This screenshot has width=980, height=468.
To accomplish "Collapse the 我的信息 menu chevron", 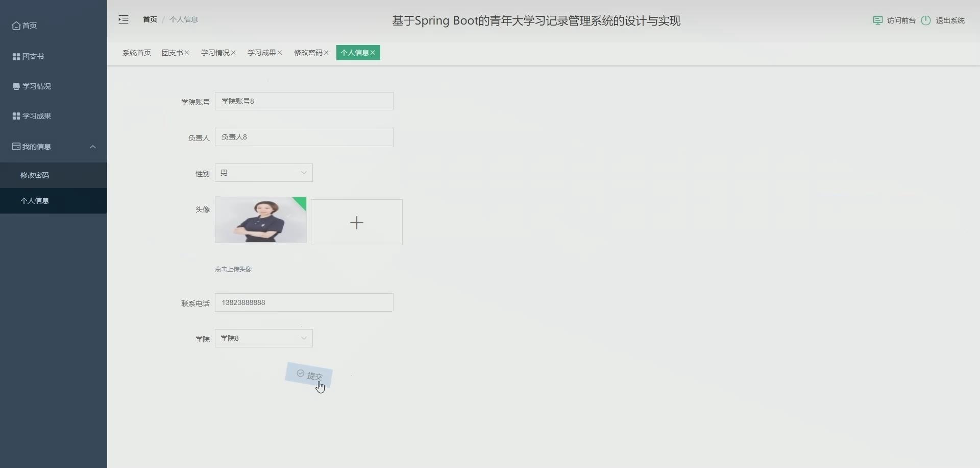I will coord(93,147).
